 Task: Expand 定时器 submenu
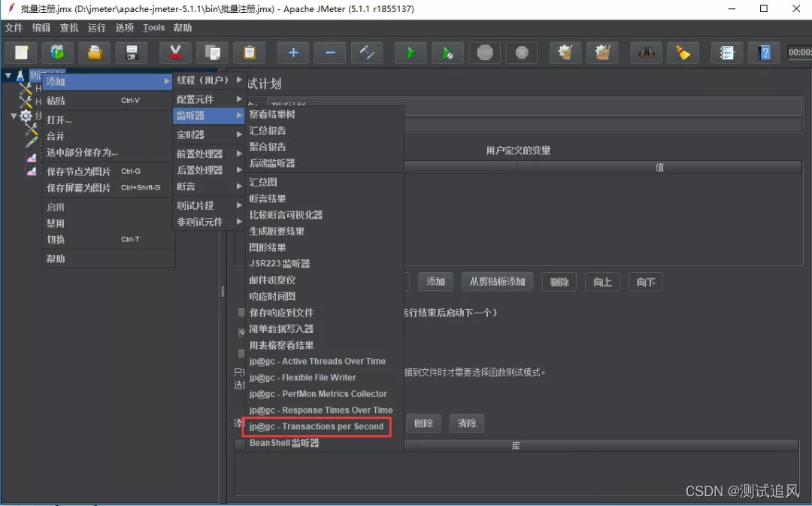coord(209,135)
